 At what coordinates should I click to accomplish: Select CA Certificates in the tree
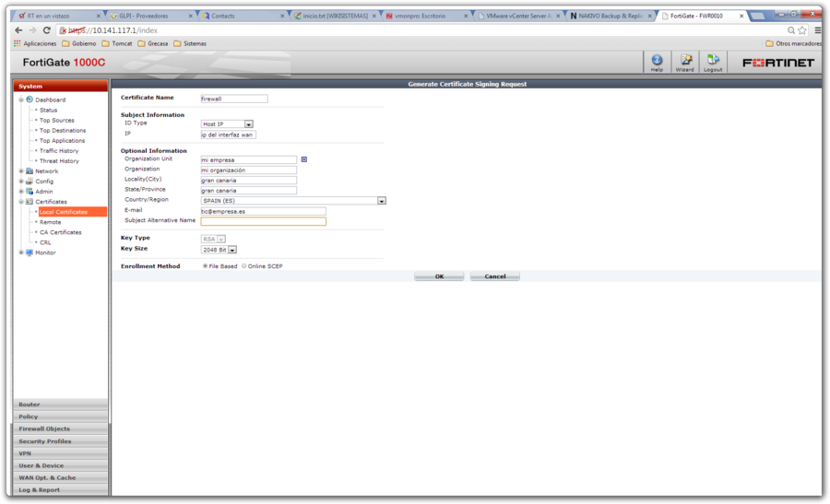[x=60, y=232]
